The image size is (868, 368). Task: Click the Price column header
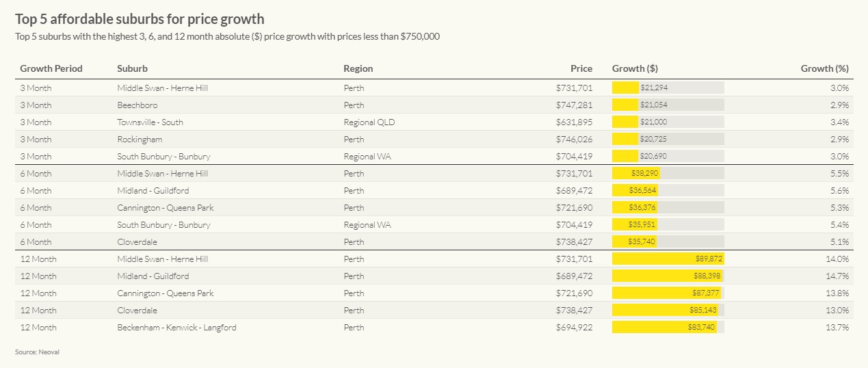point(581,68)
